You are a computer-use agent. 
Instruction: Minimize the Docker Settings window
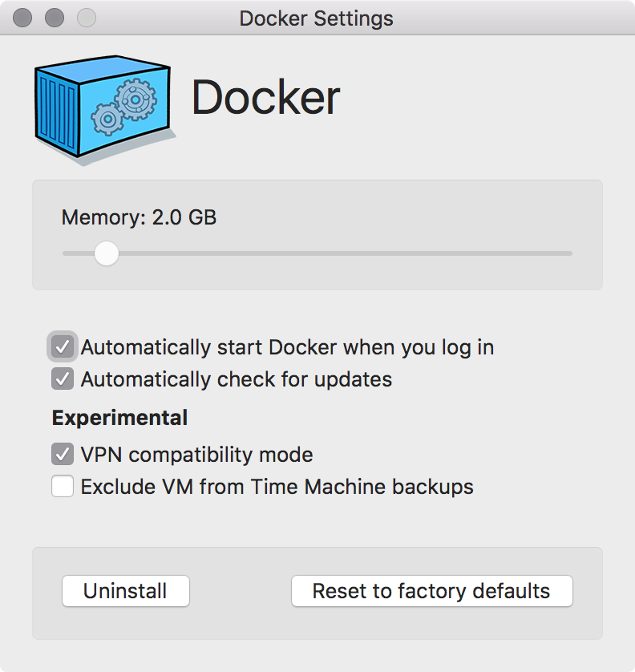tap(55, 18)
